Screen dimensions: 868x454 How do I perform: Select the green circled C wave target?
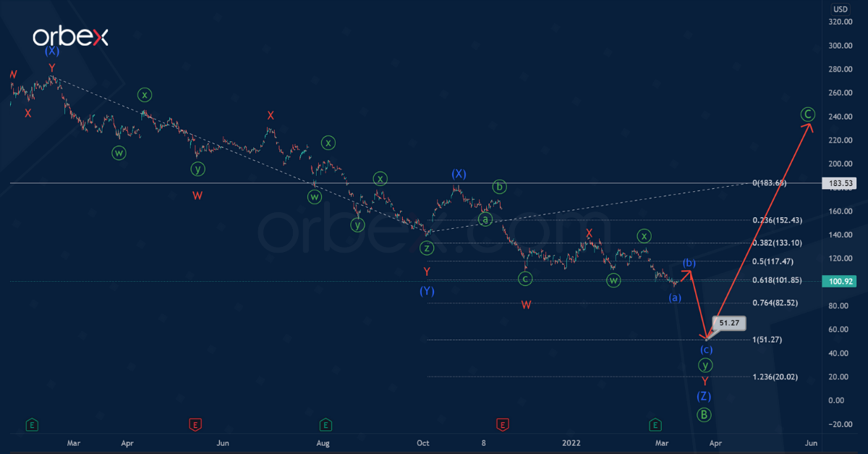808,114
